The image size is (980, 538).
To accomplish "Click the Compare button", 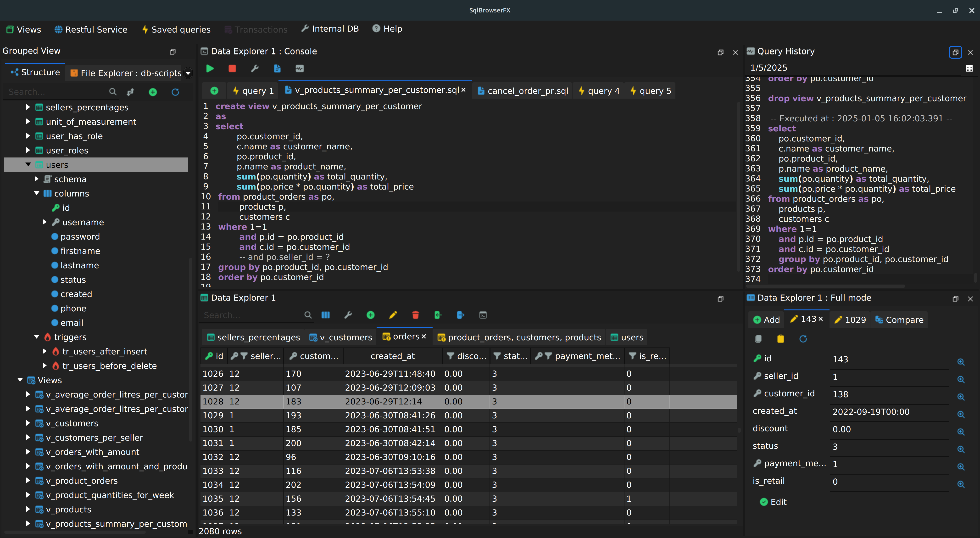I will pos(899,320).
